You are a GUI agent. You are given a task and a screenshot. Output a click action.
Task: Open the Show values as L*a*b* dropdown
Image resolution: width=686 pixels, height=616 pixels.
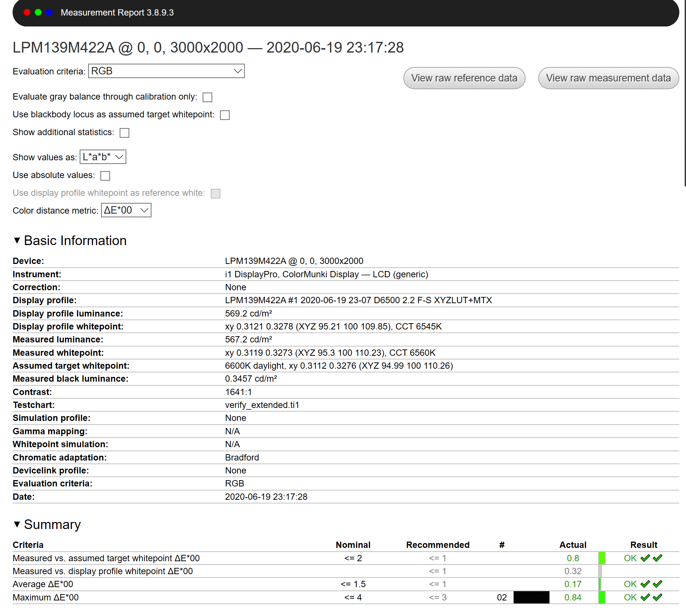pyautogui.click(x=103, y=157)
